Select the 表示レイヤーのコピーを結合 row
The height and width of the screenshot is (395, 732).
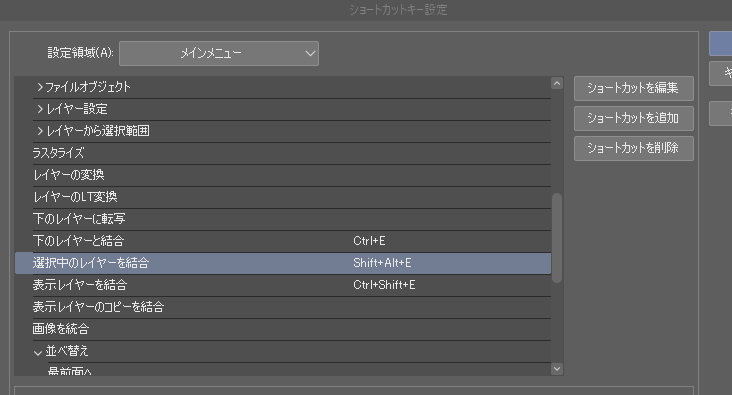click(283, 307)
